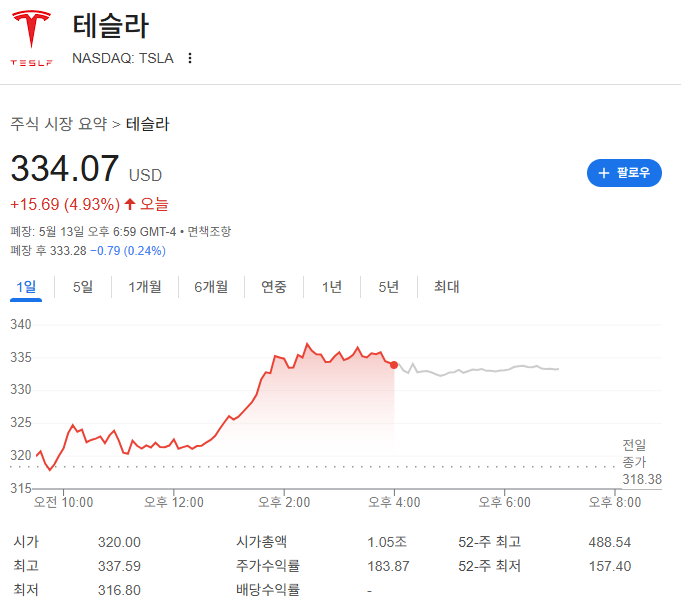Click the 테슬라 company title

111,26
